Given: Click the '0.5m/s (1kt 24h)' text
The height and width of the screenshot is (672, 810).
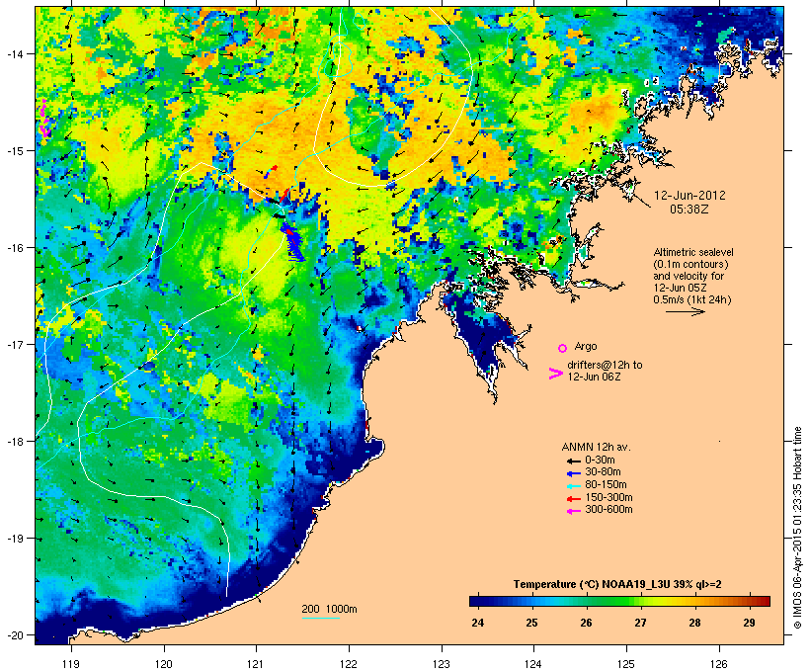Looking at the screenshot, I should click(692, 299).
